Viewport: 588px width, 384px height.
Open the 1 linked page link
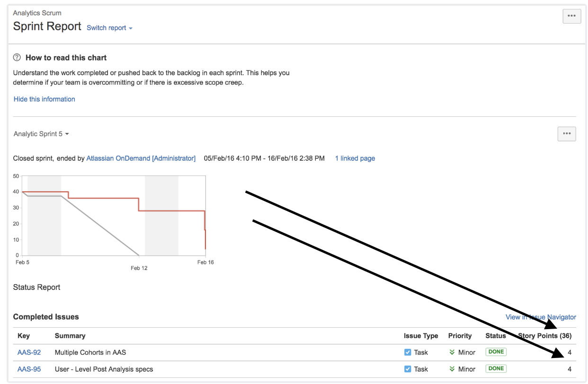[355, 158]
